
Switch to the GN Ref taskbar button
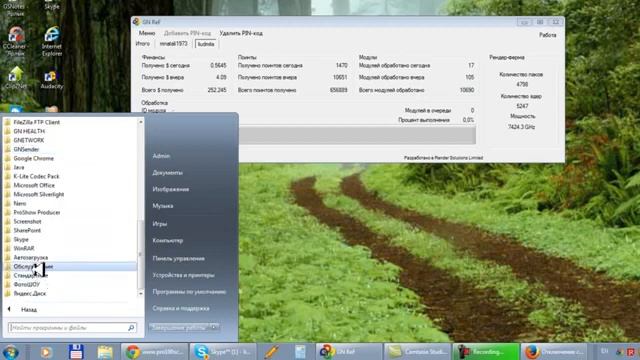tap(349, 352)
